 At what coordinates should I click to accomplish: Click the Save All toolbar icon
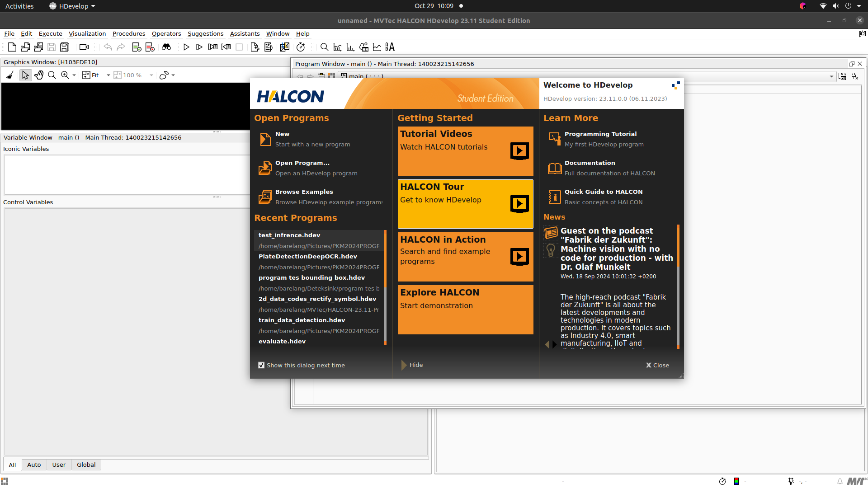click(65, 47)
